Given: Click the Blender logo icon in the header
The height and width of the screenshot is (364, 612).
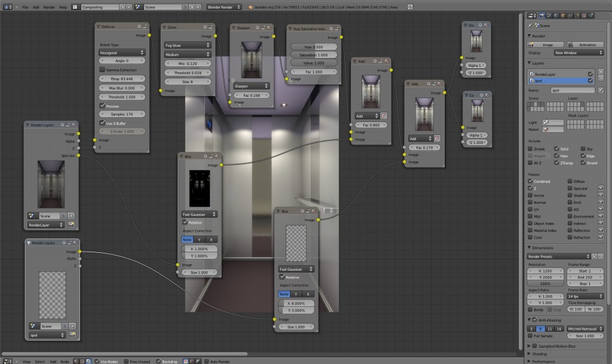Looking at the screenshot, I should pyautogui.click(x=250, y=7).
